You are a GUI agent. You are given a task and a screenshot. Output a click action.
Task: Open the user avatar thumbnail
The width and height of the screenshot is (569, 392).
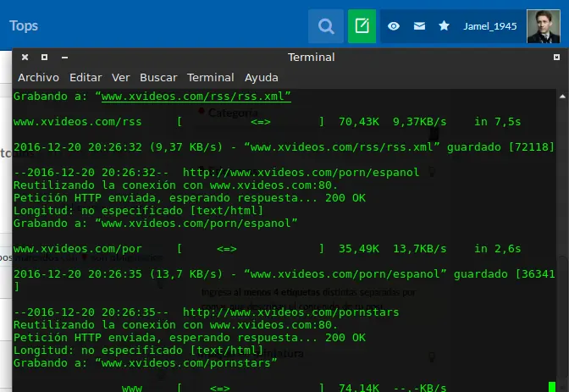(544, 26)
